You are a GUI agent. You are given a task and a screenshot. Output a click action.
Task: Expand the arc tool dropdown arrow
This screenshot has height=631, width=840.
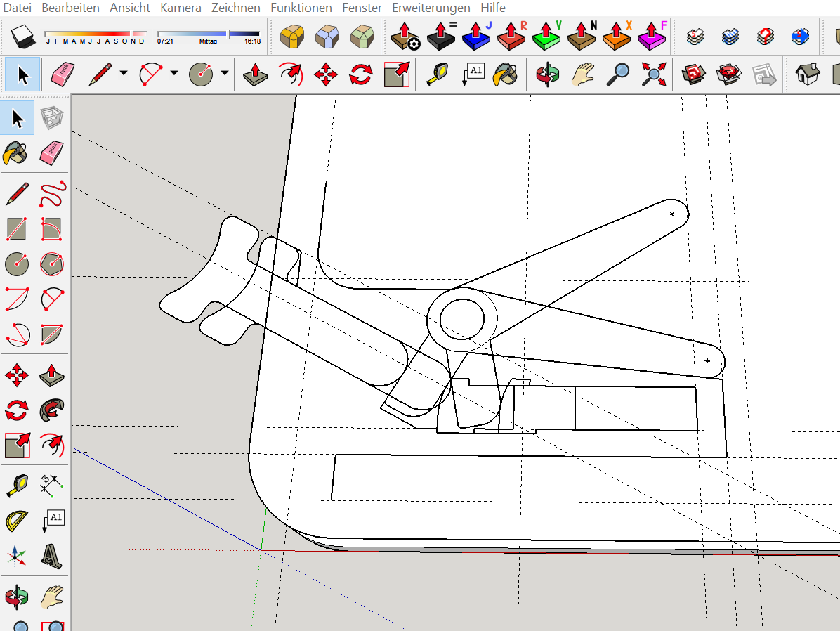coord(174,73)
